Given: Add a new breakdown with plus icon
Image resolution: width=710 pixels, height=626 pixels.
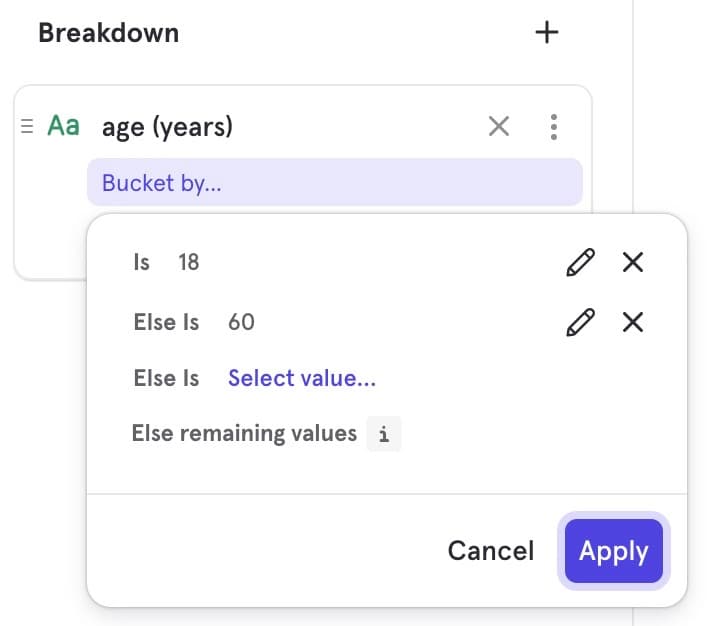Looking at the screenshot, I should click(x=546, y=33).
